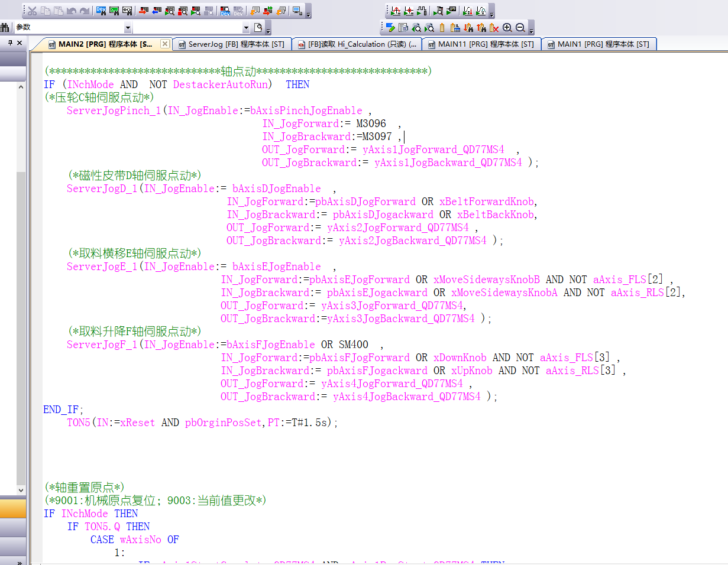Click the Paste clipboard icon
Image resolution: width=728 pixels, height=565 pixels.
tap(59, 11)
